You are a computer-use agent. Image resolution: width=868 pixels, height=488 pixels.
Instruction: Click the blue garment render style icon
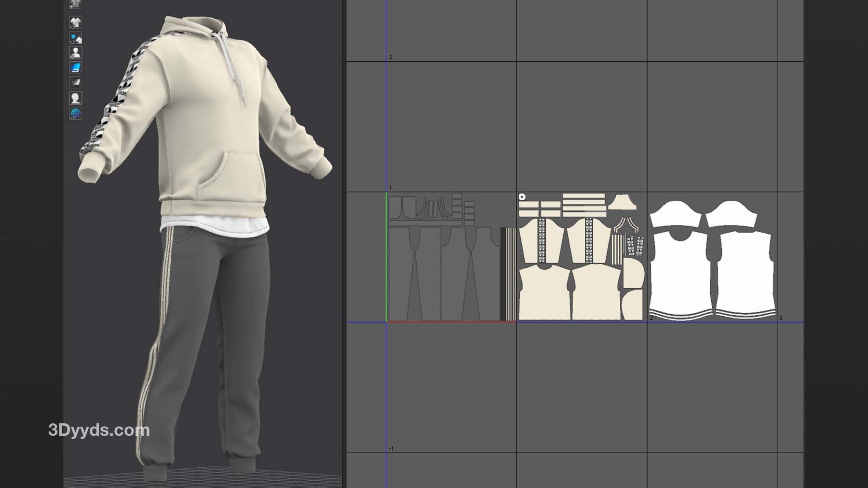click(76, 68)
